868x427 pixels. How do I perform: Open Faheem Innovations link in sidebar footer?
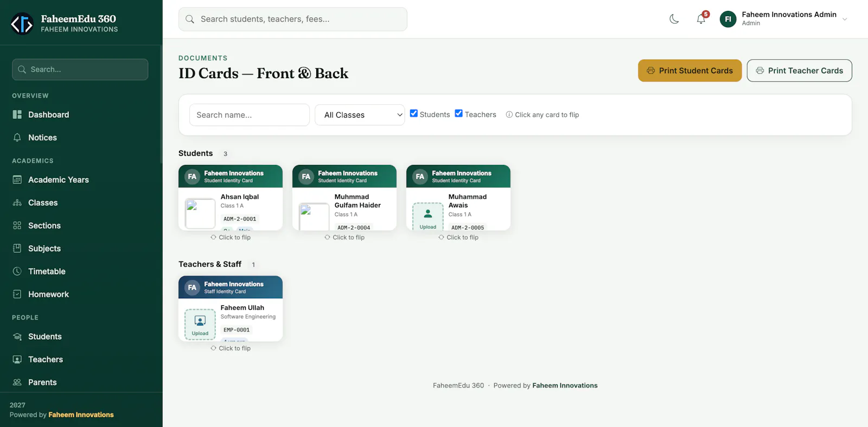[81, 415]
